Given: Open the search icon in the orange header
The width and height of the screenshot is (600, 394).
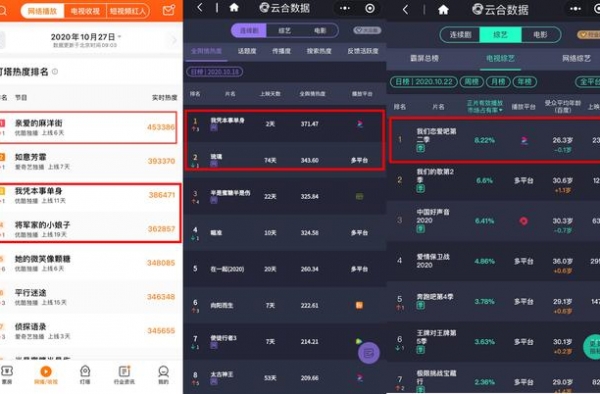Looking at the screenshot, I should [x=2, y=10].
